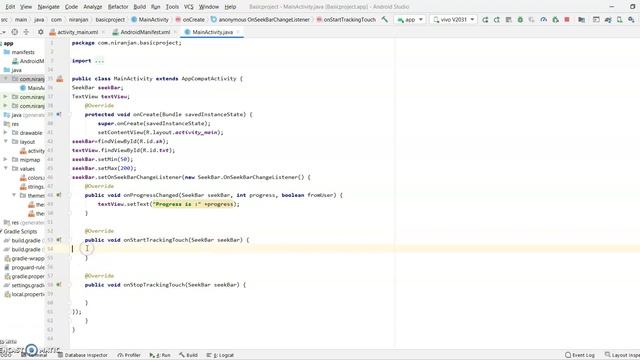
Task: Click onStartTrackingTouch in the breadcrumb bar
Action: (346, 20)
